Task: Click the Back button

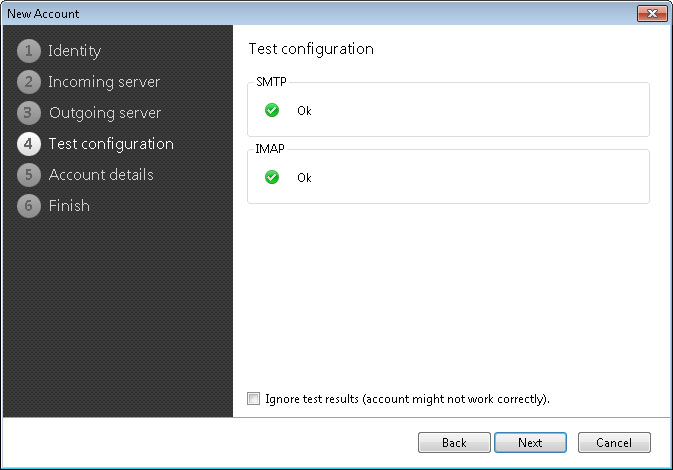Action: [454, 443]
